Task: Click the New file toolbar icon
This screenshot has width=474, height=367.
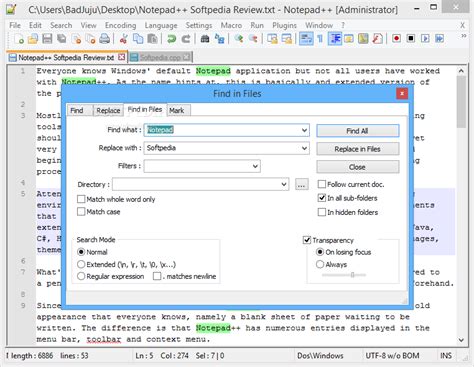Action: pyautogui.click(x=19, y=39)
